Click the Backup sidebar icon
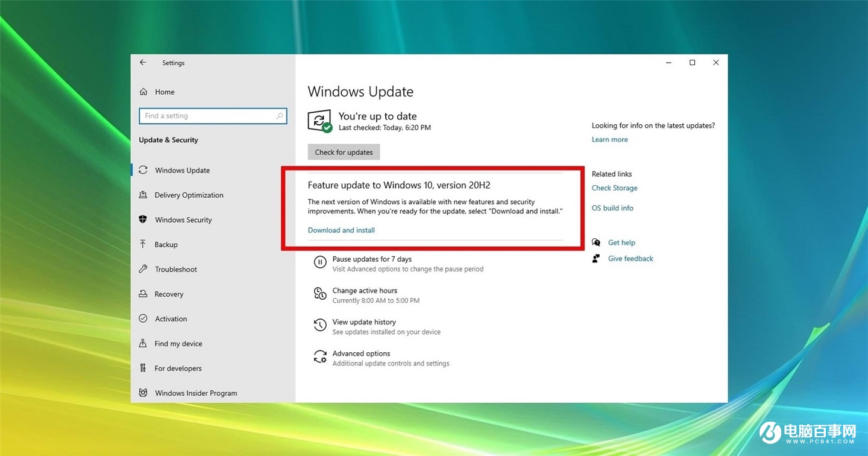 coord(143,244)
